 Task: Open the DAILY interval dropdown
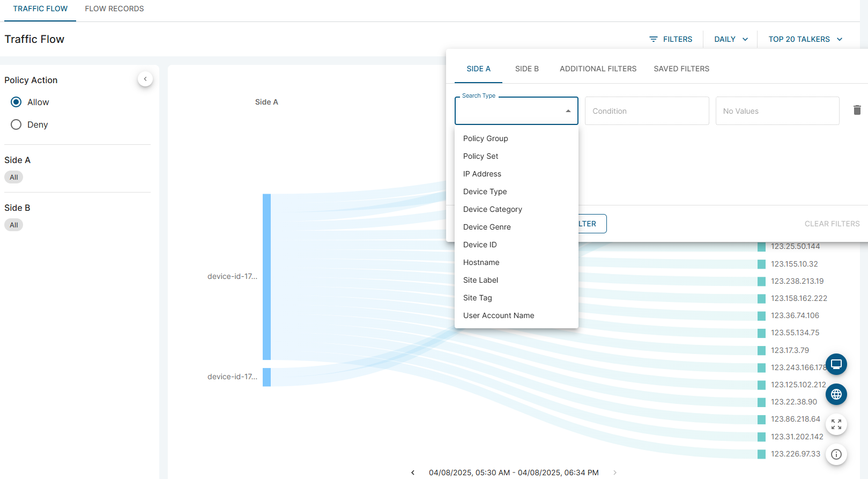(730, 39)
